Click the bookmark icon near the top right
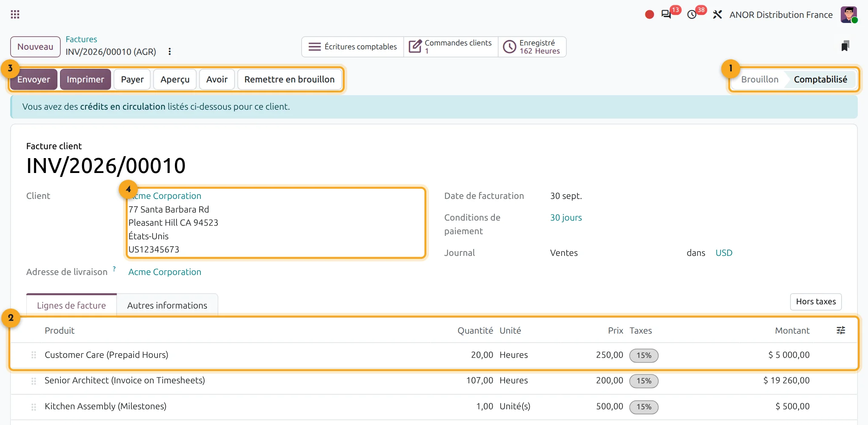Screen dimensions: 868x425 click(845, 46)
